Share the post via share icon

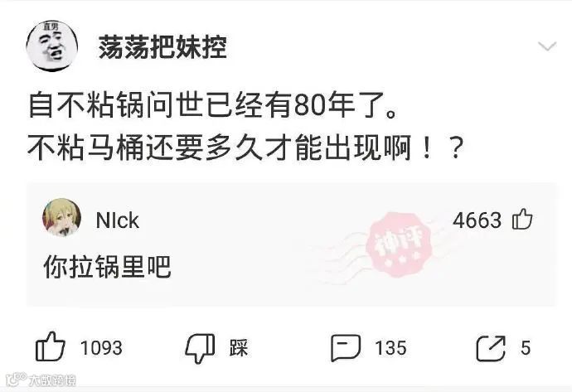click(491, 348)
